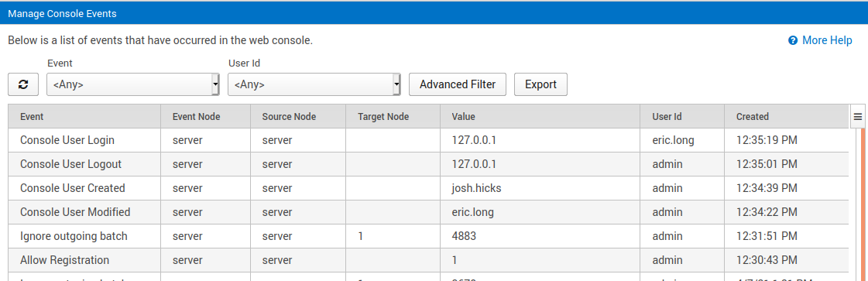The image size is (868, 281).
Task: Sort by the Target Node column header
Action: (393, 117)
